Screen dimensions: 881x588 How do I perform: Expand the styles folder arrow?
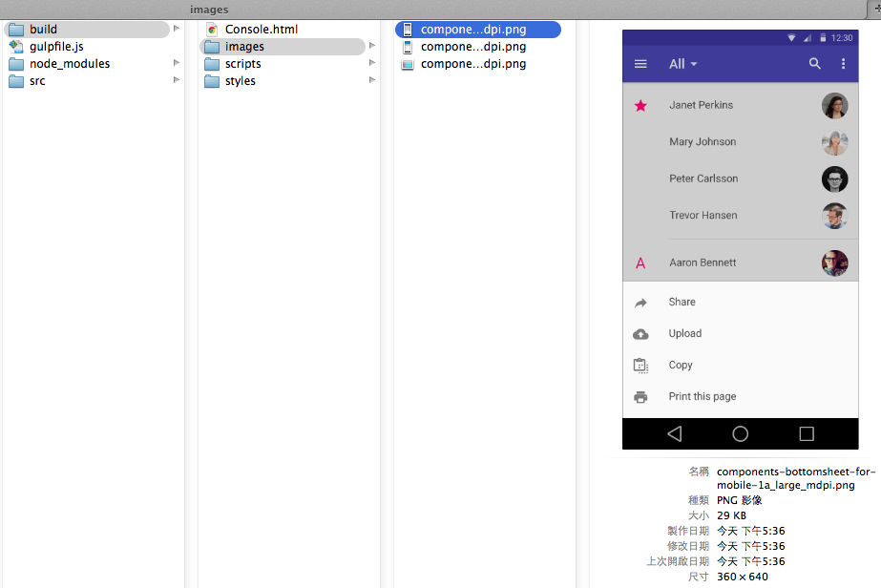tap(371, 80)
